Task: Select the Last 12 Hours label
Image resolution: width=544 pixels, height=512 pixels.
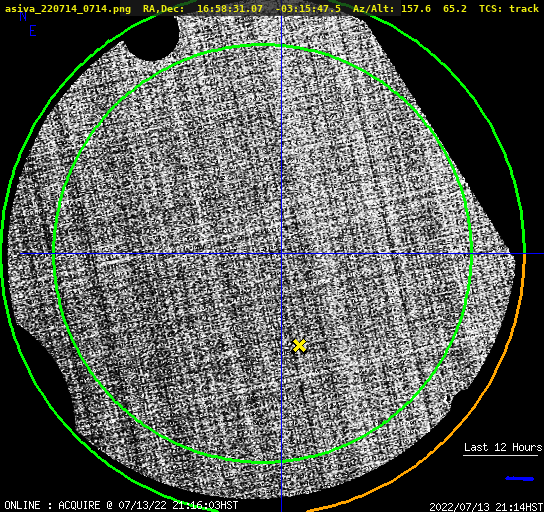Action: click(503, 447)
